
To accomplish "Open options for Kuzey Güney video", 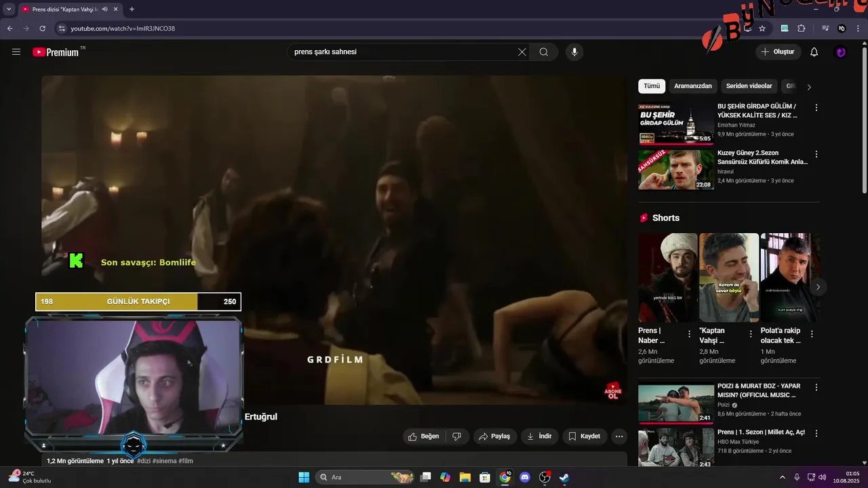I will pyautogui.click(x=816, y=155).
